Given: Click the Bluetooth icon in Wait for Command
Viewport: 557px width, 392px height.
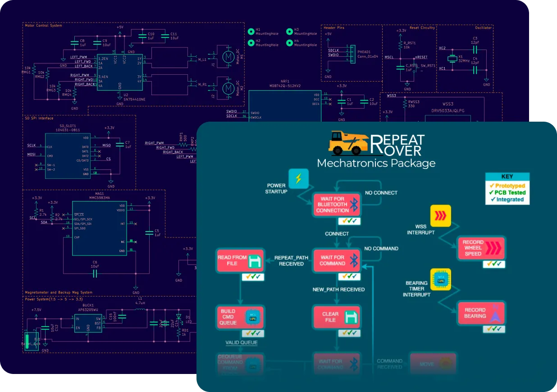Looking at the screenshot, I should tap(354, 260).
